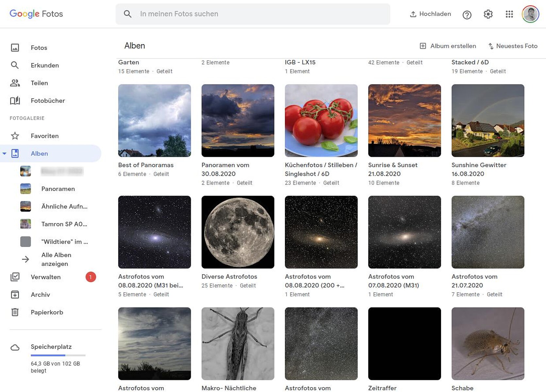Open the Diverse Astrofotos moon album
546x392 pixels.
coord(238,232)
